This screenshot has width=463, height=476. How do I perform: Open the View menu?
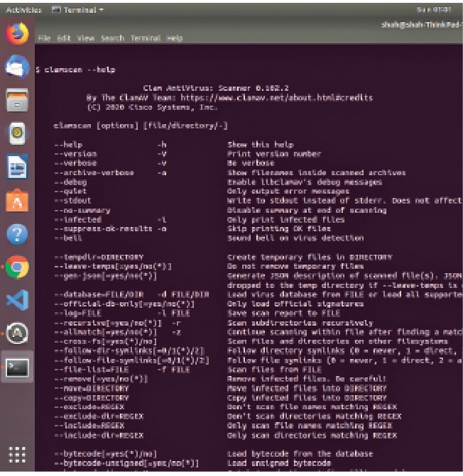click(85, 38)
